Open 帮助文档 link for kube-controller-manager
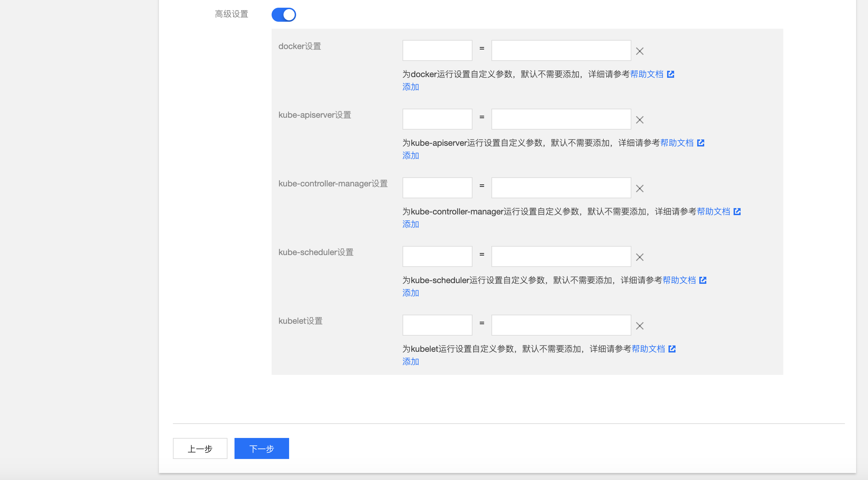 (713, 212)
